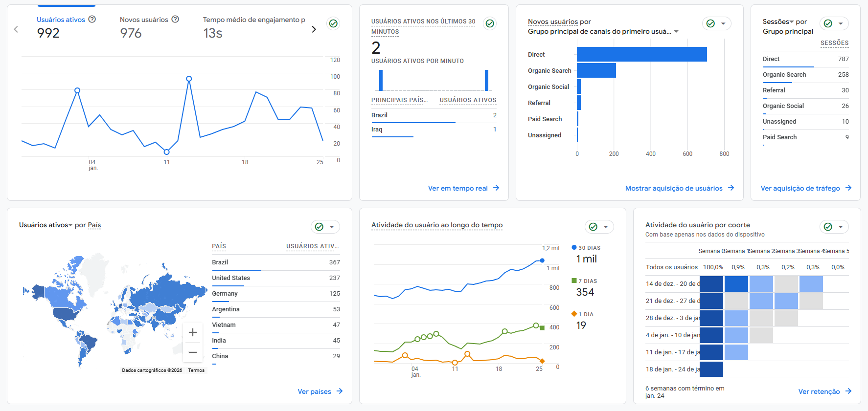This screenshot has height=411, width=868.
Task: Go to previous metric with left chevron
Action: [x=16, y=29]
